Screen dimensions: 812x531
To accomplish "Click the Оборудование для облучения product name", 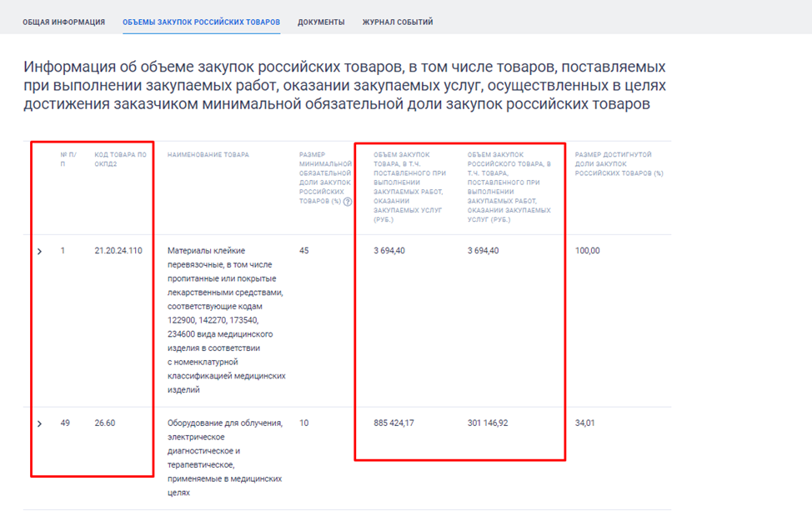I will 224,458.
